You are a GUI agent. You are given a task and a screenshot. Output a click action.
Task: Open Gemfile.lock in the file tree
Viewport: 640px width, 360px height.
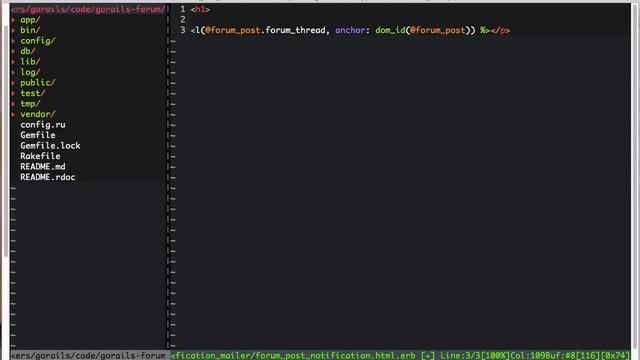point(50,146)
